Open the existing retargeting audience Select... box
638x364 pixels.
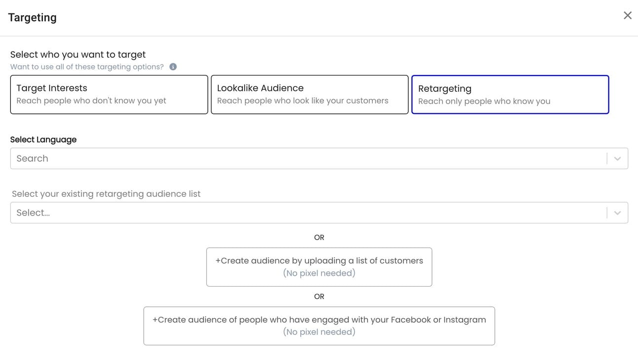(x=306, y=213)
